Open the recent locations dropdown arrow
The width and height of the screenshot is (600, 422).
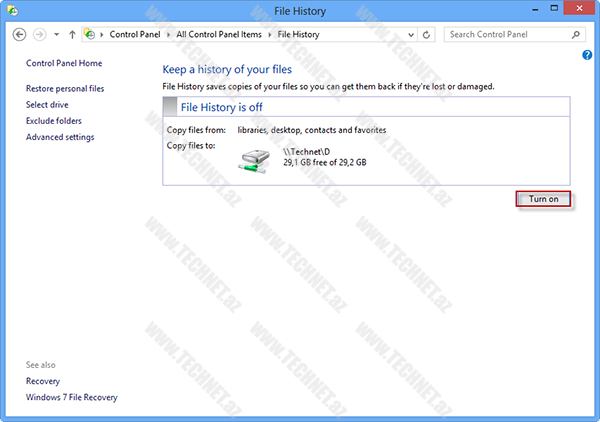[57, 34]
